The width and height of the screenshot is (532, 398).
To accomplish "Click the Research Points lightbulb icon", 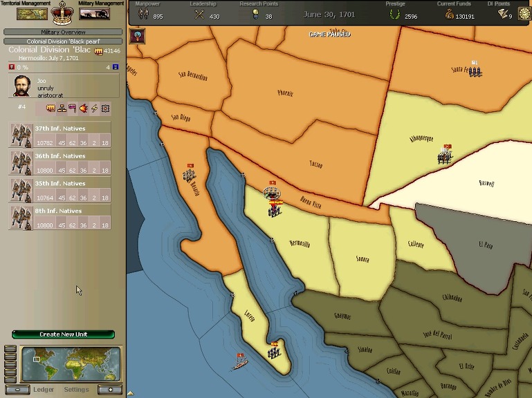I will (x=255, y=15).
